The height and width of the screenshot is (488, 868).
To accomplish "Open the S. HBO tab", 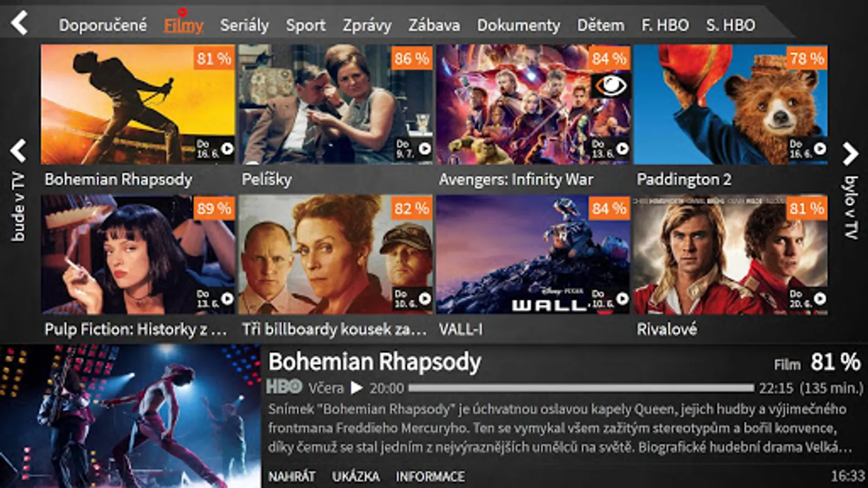I will pyautogui.click(x=730, y=25).
